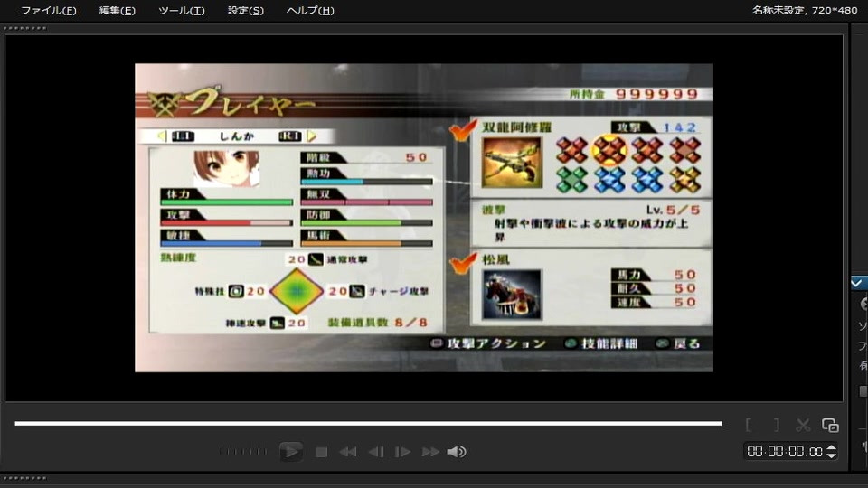Decrease the timecode with the down arrow
The width and height of the screenshot is (868, 488).
click(x=831, y=455)
